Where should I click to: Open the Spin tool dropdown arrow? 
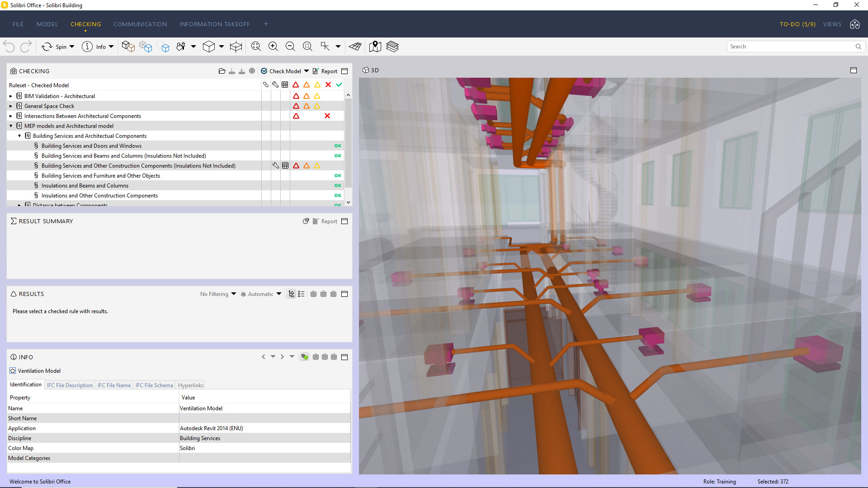[72, 47]
